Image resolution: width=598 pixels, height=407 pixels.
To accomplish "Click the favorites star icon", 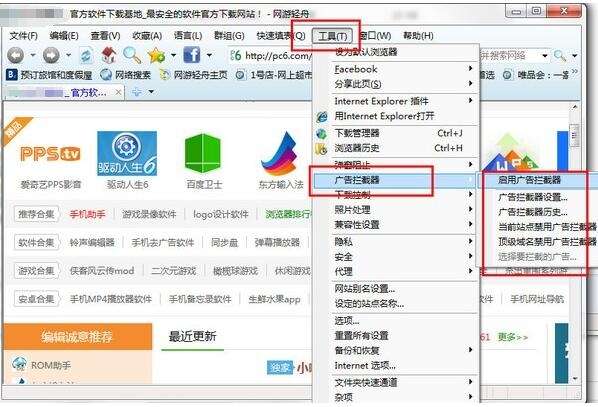I will (x=156, y=56).
